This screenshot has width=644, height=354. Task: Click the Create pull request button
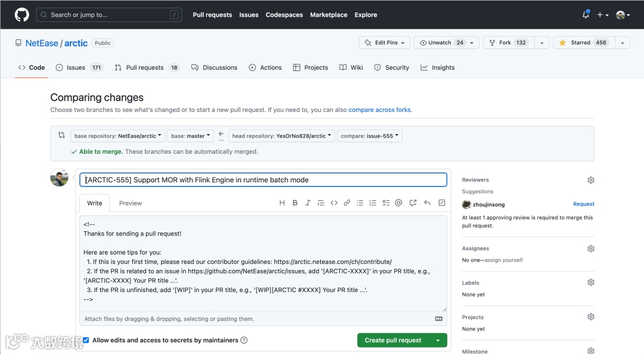coord(393,340)
